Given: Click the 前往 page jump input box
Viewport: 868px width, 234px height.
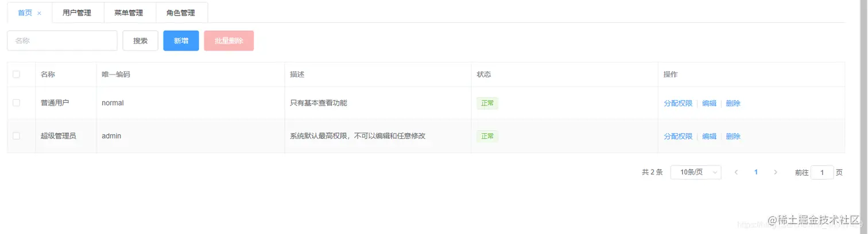Looking at the screenshot, I should coord(822,173).
